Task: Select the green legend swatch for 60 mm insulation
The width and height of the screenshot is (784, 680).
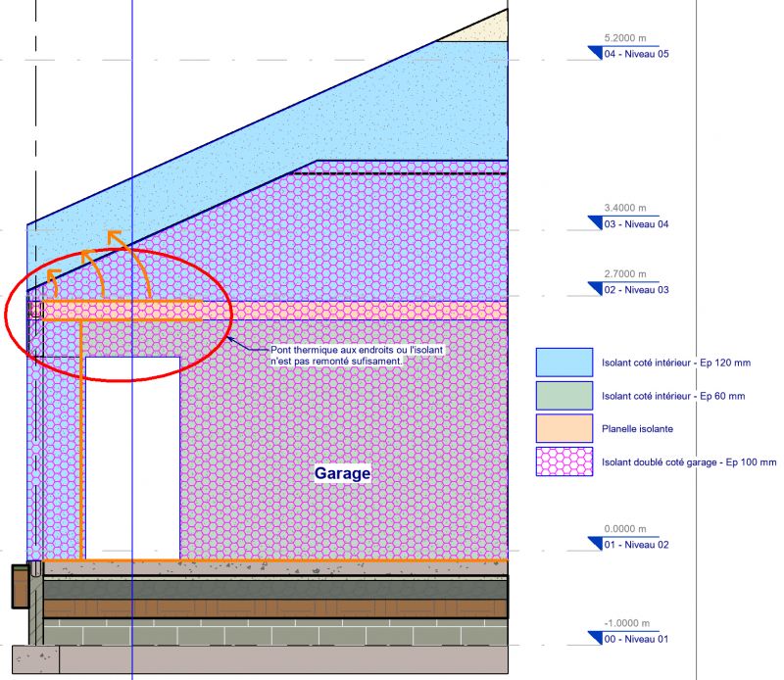Action: [563, 395]
